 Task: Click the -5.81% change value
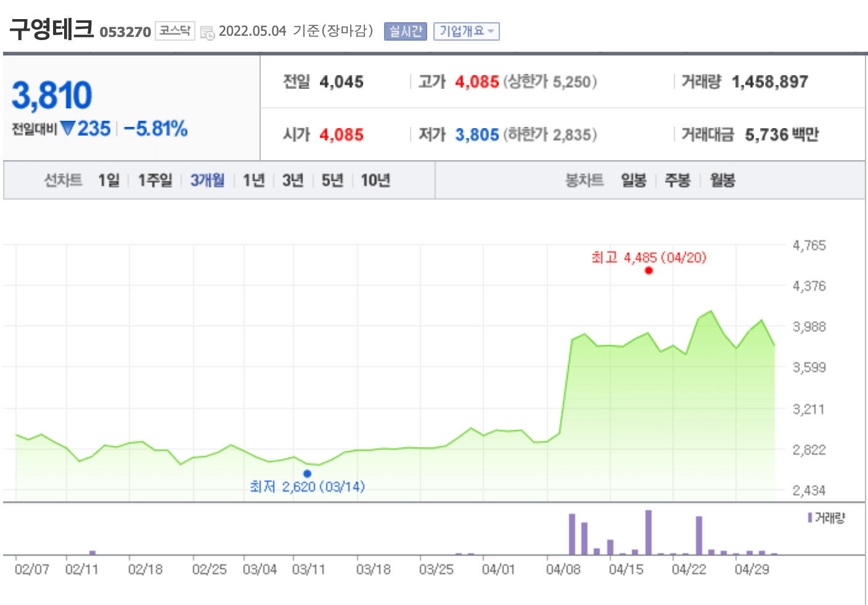[x=155, y=129]
